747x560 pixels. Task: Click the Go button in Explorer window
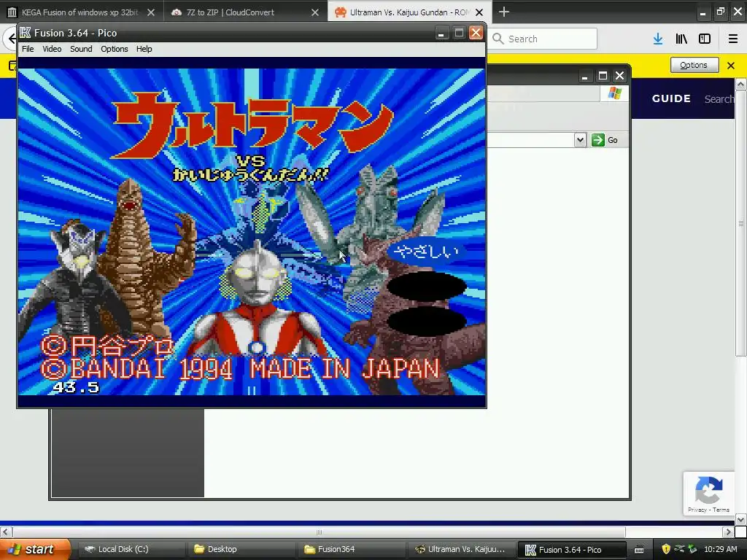click(605, 140)
